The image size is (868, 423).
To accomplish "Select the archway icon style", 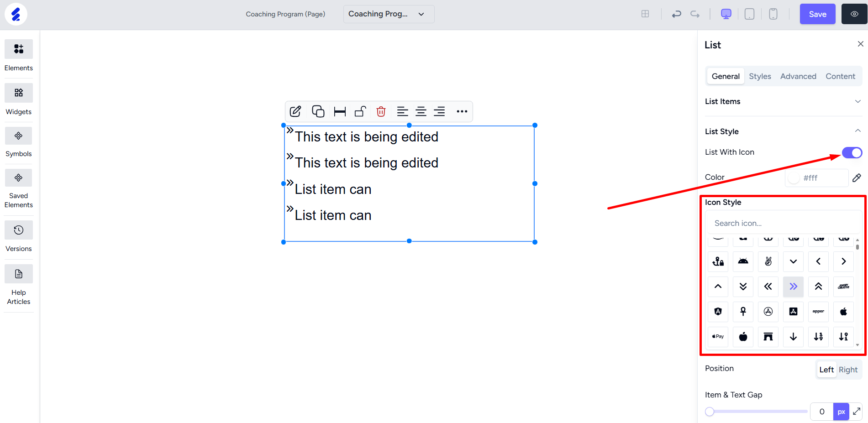I will click(768, 337).
